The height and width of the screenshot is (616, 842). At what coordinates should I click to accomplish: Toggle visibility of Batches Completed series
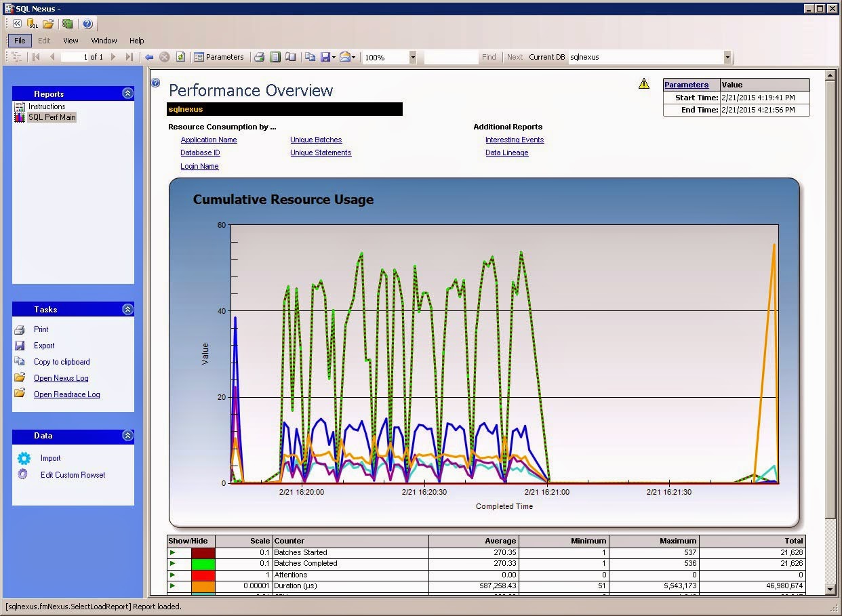(172, 564)
